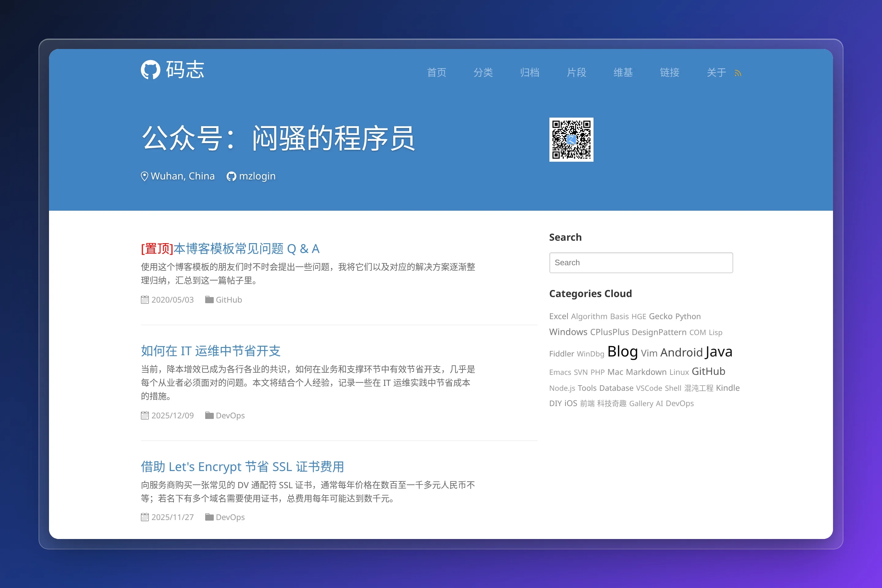Open the 片段 navigation item

576,72
